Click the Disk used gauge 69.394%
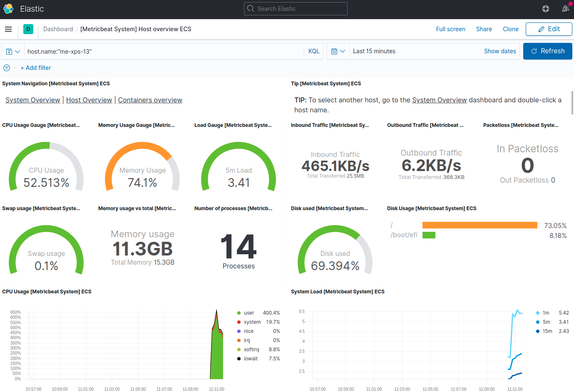574x392 pixels. tap(335, 250)
